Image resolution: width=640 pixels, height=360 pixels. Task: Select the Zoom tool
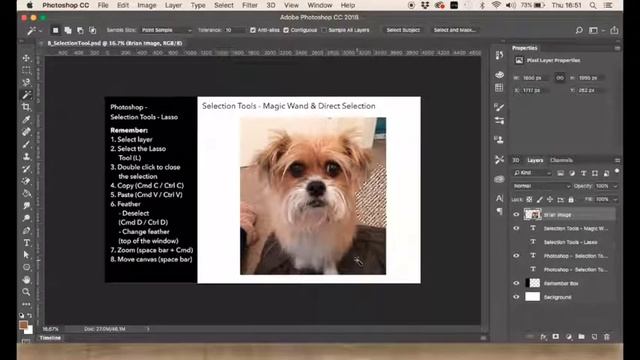point(26,292)
